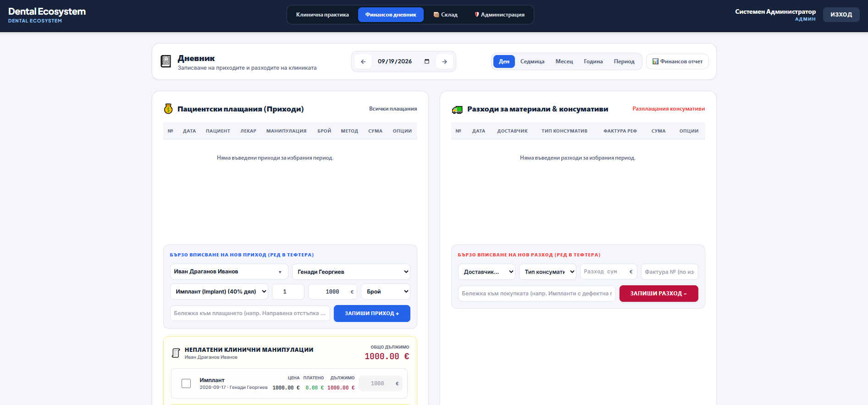Image resolution: width=868 pixels, height=405 pixels.
Task: Focus the income amount field showing 1000
Action: coord(332,292)
